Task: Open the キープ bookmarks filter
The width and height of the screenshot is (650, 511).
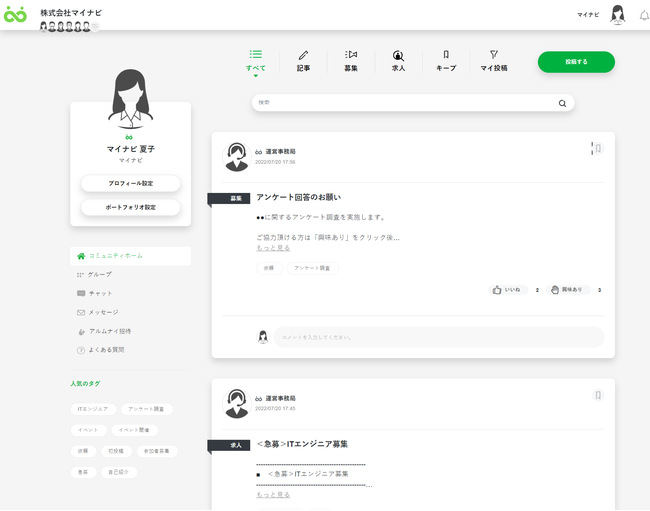Action: point(446,60)
